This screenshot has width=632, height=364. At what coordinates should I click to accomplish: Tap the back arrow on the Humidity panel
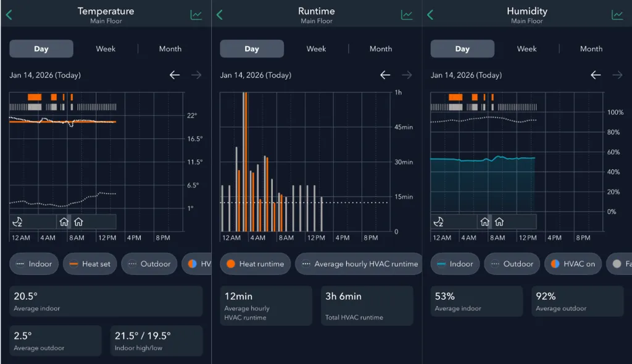click(430, 14)
